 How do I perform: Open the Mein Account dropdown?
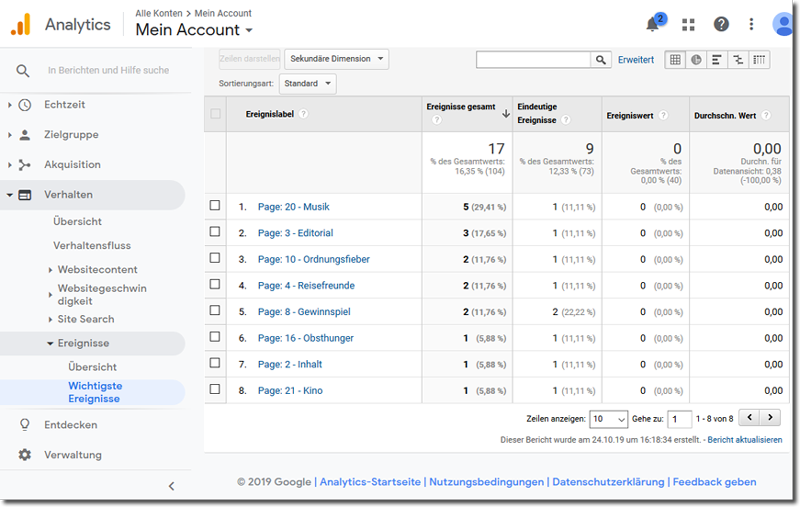pos(194,30)
